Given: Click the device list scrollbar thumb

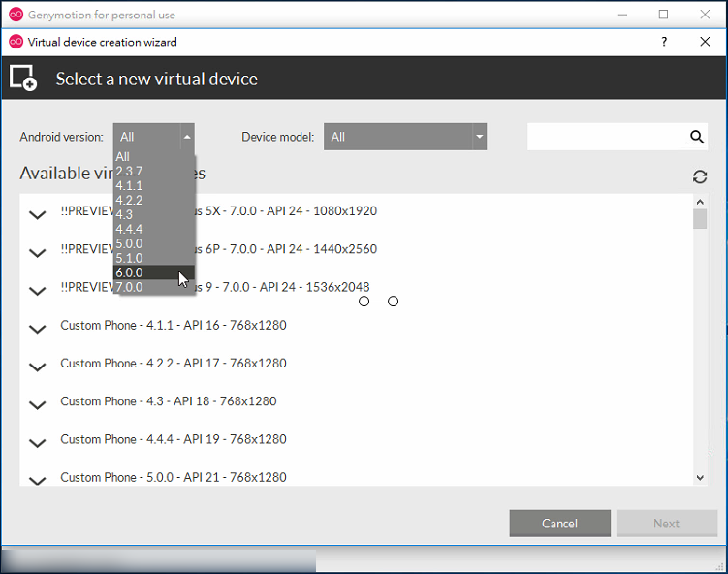Looking at the screenshot, I should pyautogui.click(x=700, y=219).
